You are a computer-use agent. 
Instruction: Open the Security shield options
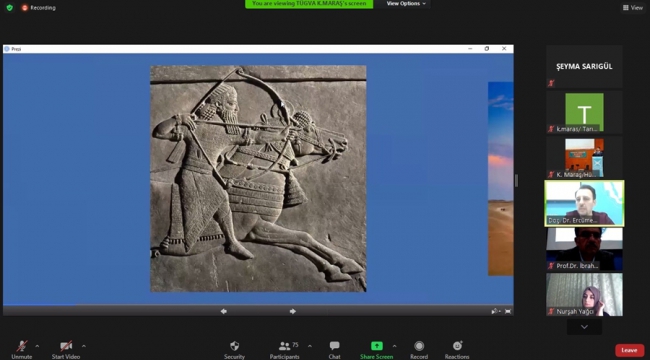[234, 346]
